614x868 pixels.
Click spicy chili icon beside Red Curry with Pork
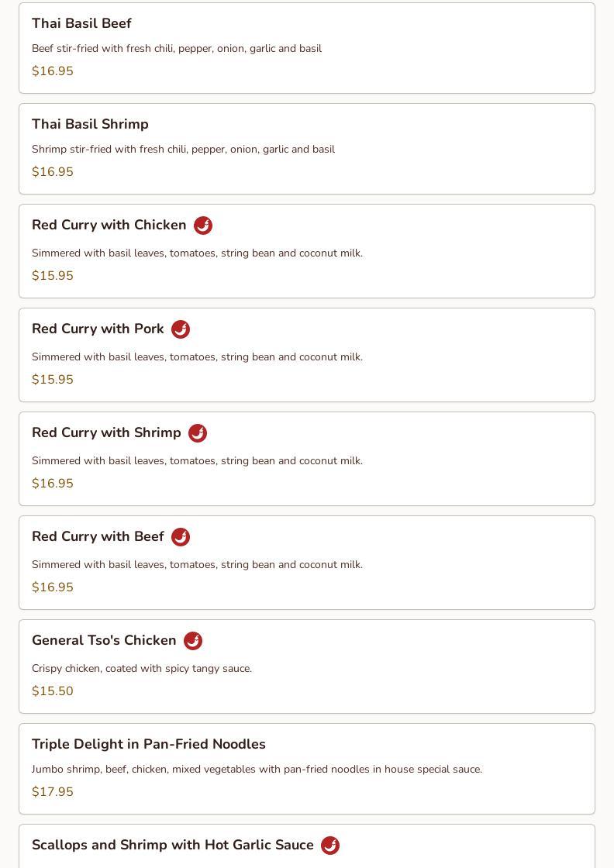181,329
